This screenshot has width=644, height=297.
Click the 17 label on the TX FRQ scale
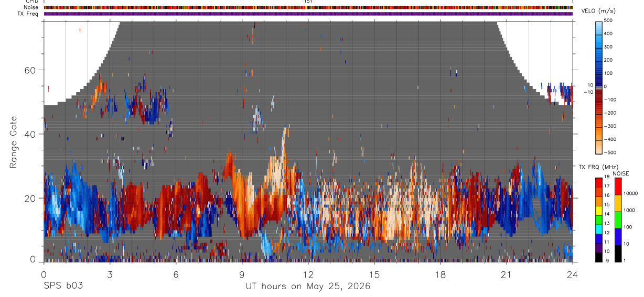607,186
